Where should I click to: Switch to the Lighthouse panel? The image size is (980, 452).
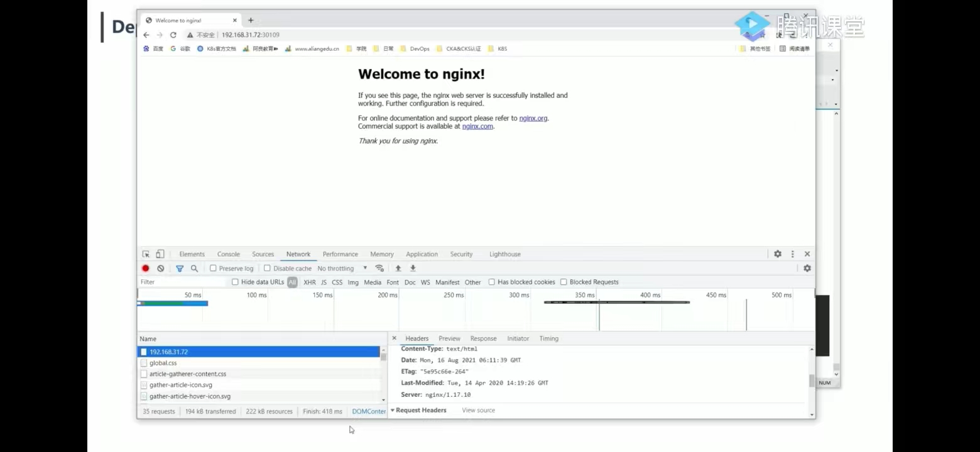505,254
